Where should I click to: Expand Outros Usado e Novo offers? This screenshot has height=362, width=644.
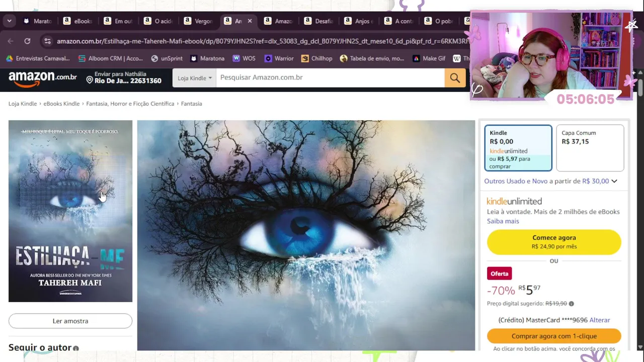point(550,181)
